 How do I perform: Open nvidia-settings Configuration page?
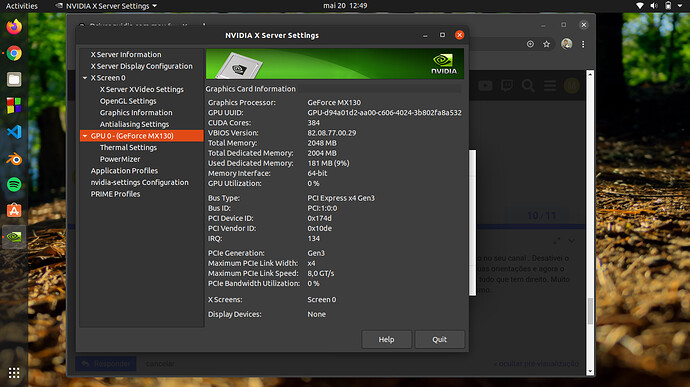[139, 182]
